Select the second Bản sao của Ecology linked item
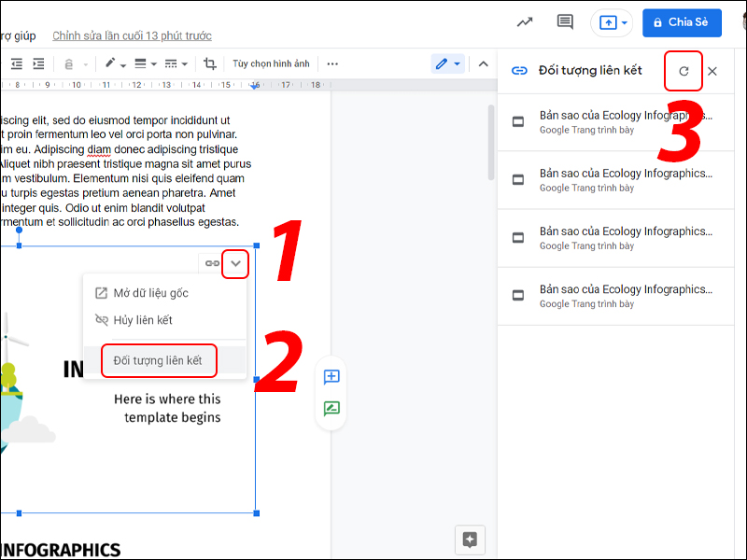747x560 pixels. pos(615,180)
